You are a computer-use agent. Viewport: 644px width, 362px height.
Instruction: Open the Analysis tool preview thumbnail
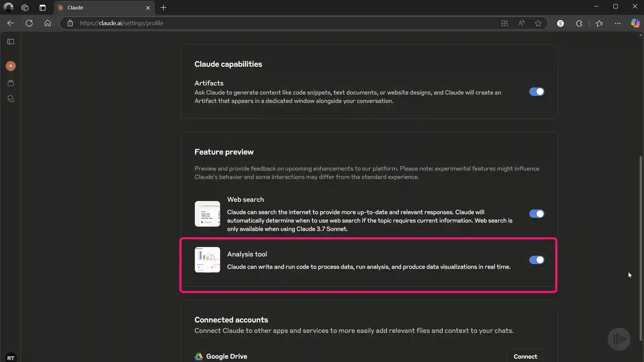tap(207, 260)
